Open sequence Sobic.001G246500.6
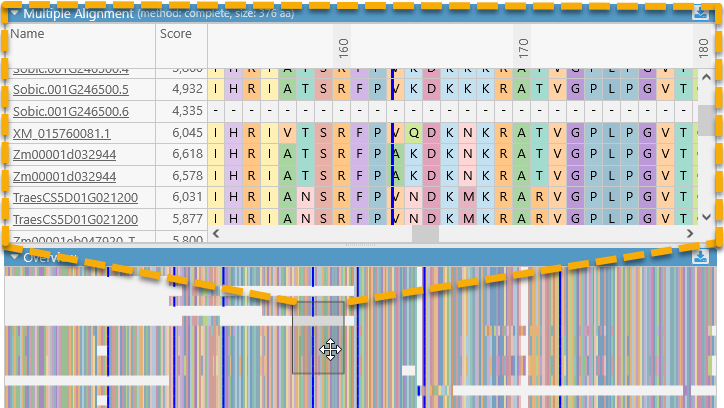The image size is (724, 408). click(69, 111)
